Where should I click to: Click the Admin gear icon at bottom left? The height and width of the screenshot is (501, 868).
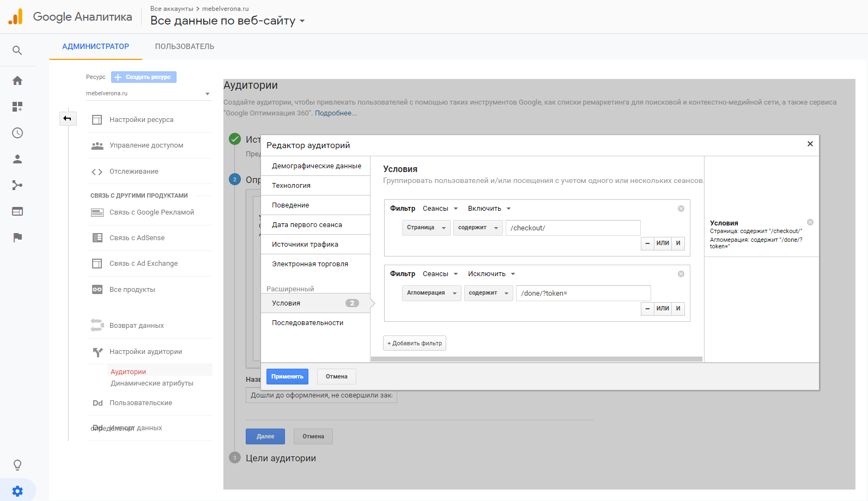coord(17,491)
